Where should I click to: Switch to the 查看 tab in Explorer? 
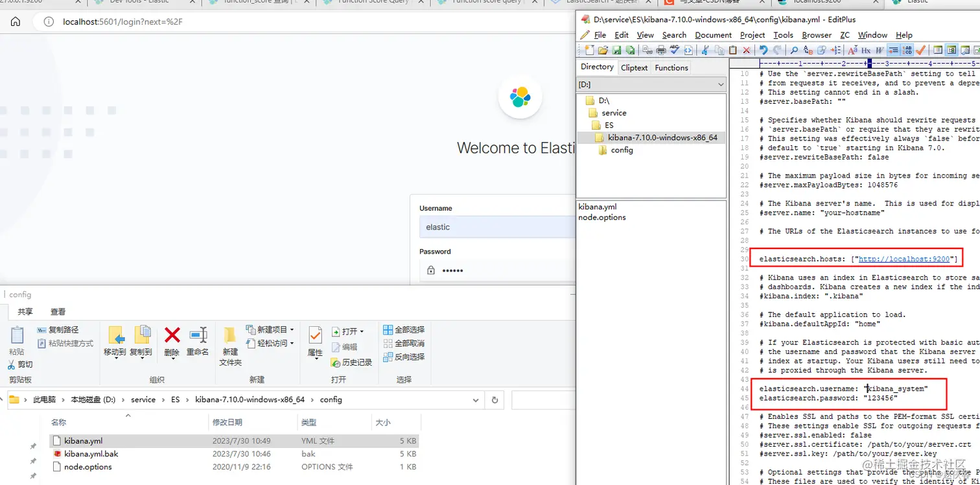tap(58, 312)
